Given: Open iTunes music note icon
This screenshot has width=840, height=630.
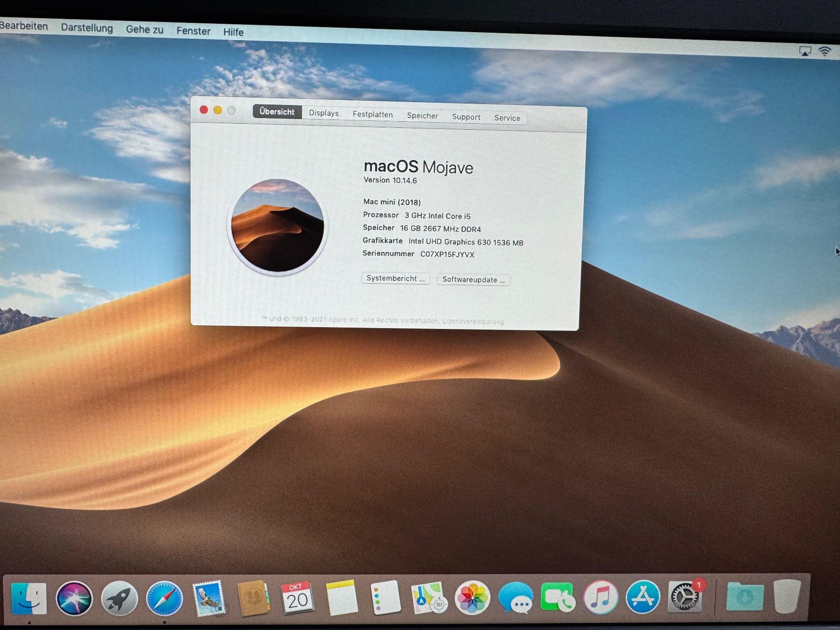Looking at the screenshot, I should (x=601, y=597).
